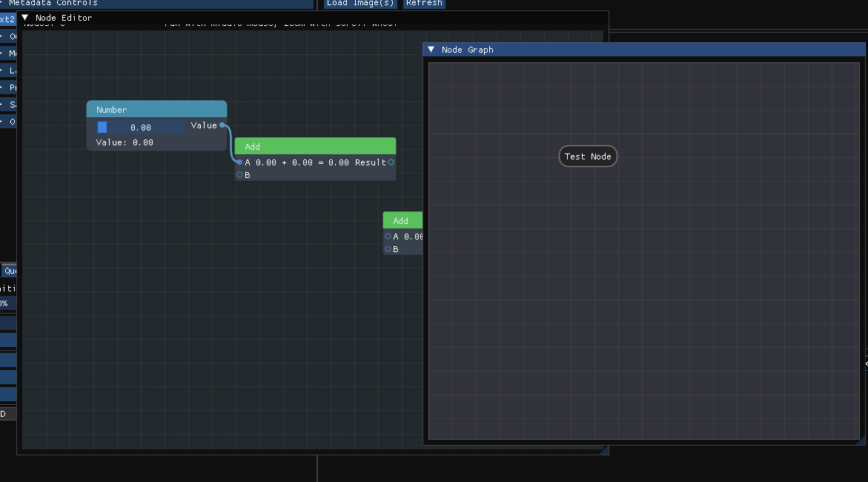The image size is (868, 482).
Task: Click the Node Editor resize grip corner
Action: [x=605, y=450]
